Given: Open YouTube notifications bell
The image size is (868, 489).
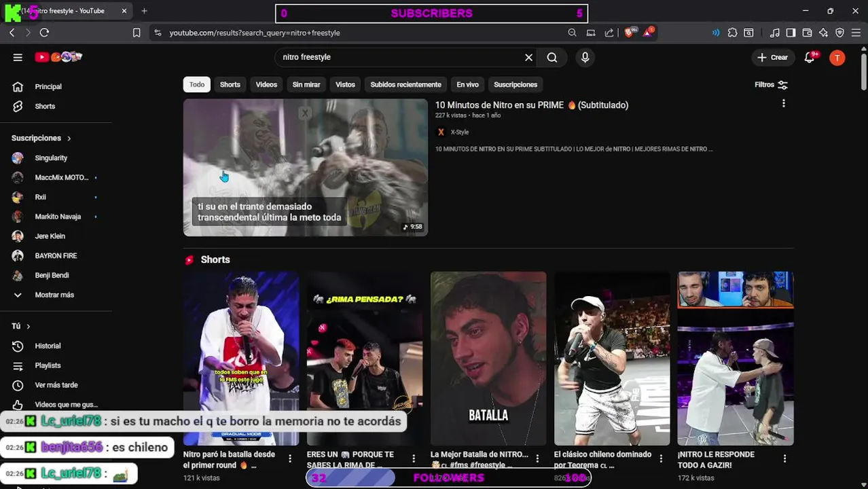Looking at the screenshot, I should click(x=810, y=57).
